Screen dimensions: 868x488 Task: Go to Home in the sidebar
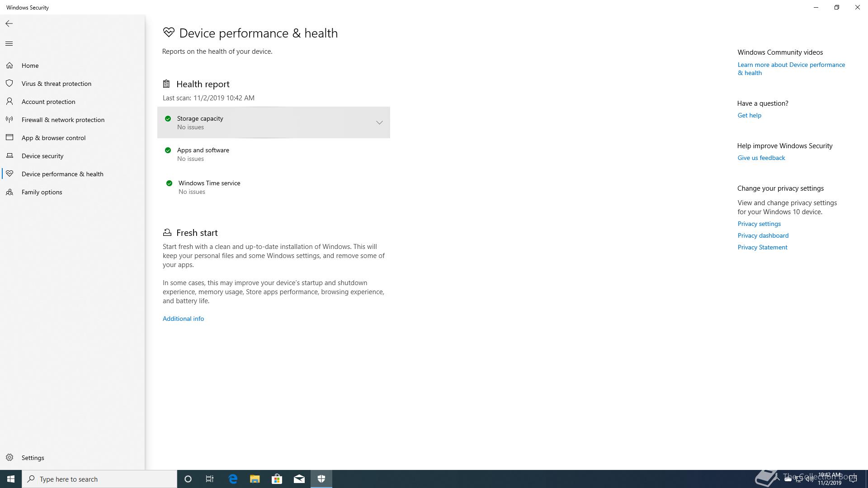72,66
